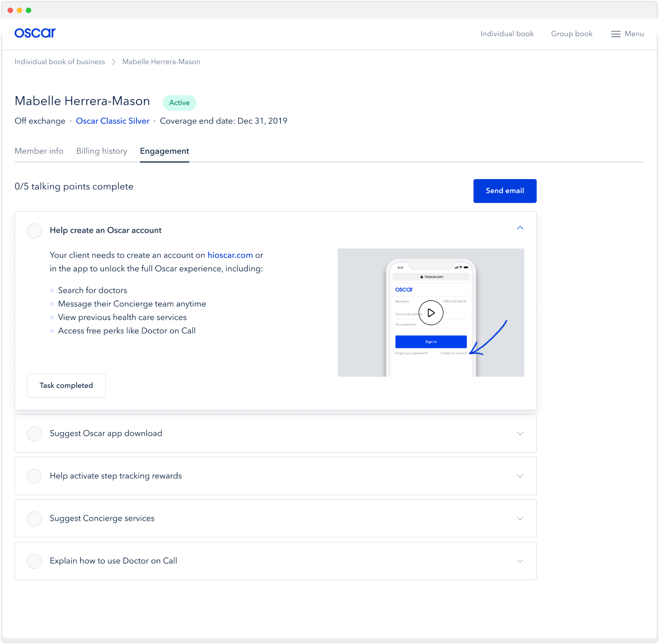Screen dimensions: 659x644
Task: Check 'Help activate step tracking rewards' circle
Action: 34,476
